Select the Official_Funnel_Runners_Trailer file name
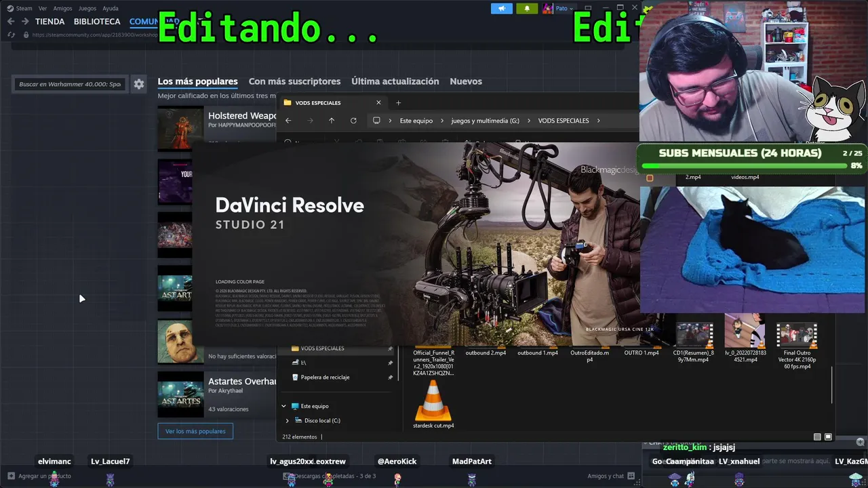 433,363
